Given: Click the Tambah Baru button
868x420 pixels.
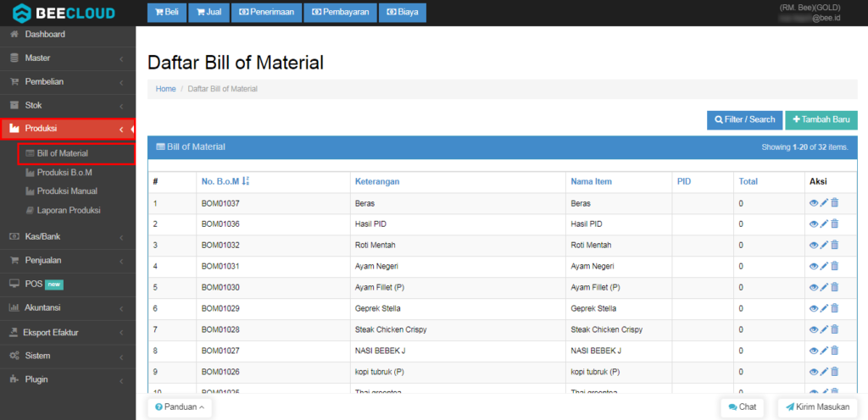Looking at the screenshot, I should (821, 120).
